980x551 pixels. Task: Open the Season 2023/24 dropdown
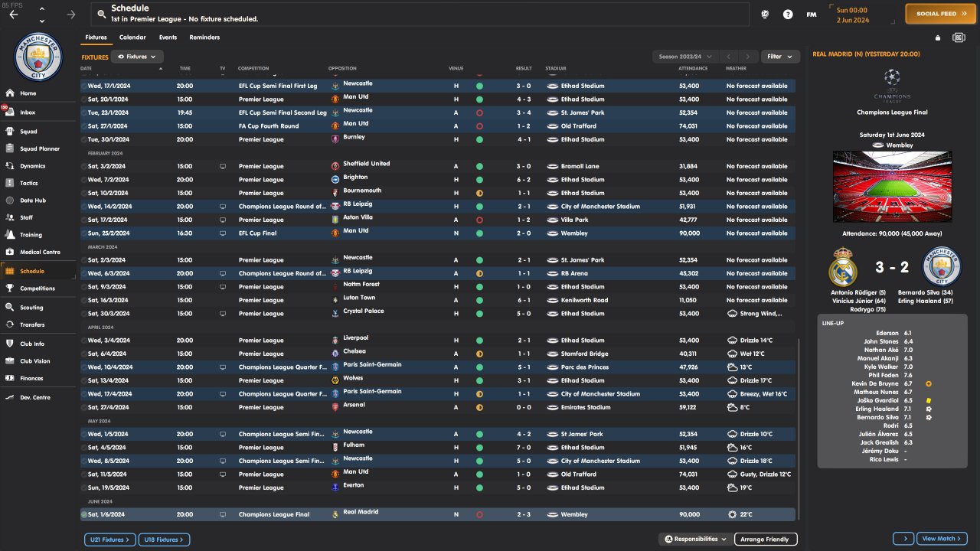click(x=685, y=57)
